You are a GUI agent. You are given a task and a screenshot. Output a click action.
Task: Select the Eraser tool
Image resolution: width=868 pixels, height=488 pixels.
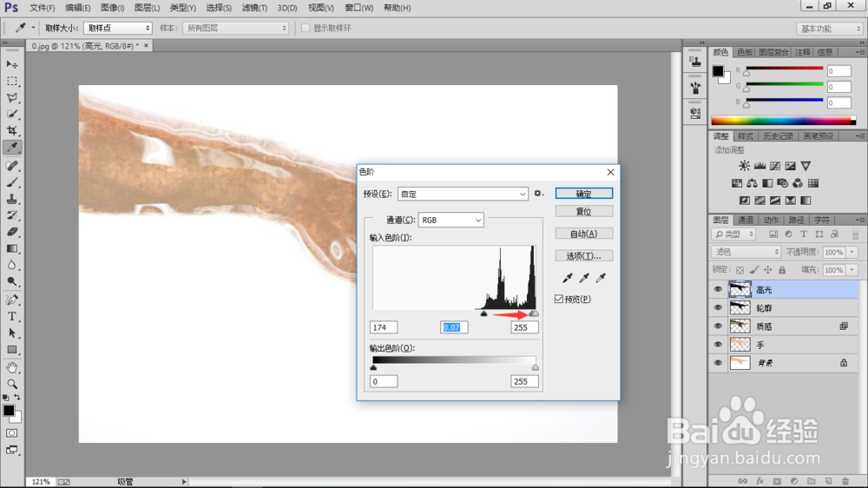[11, 232]
